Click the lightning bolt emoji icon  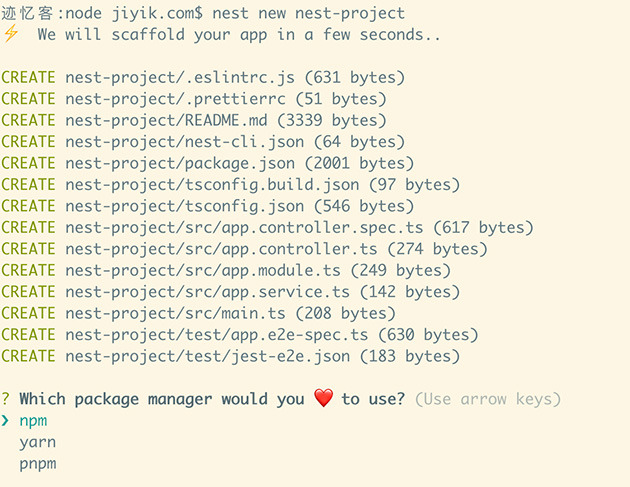[11, 33]
